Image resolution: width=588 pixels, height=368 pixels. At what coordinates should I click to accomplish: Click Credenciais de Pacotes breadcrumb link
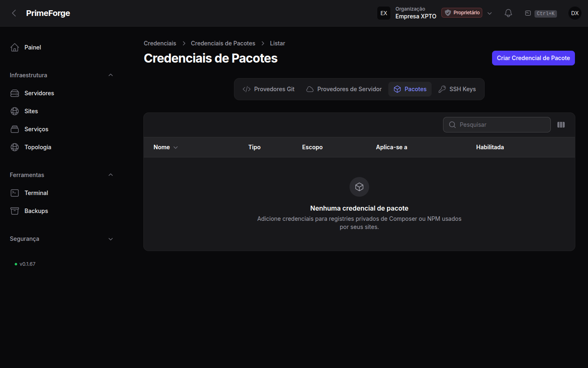click(x=223, y=43)
